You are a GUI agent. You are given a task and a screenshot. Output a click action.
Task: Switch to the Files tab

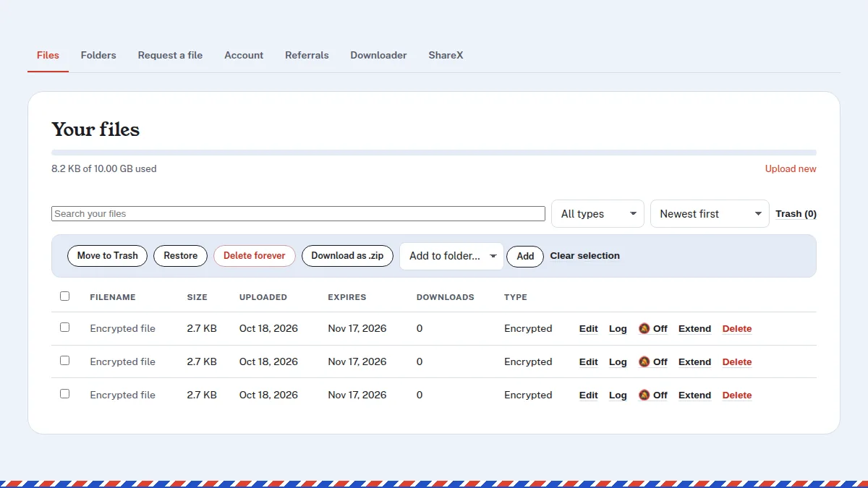pyautogui.click(x=48, y=55)
